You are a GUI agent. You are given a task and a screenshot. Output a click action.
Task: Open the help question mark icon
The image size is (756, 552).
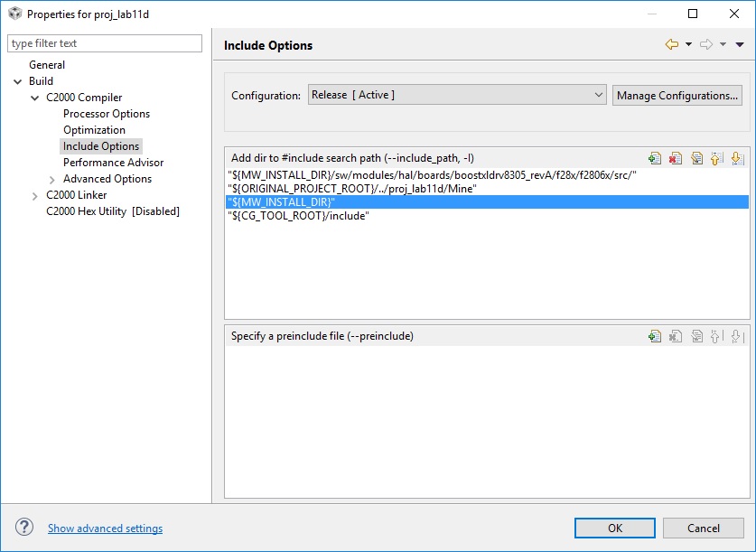(24, 528)
